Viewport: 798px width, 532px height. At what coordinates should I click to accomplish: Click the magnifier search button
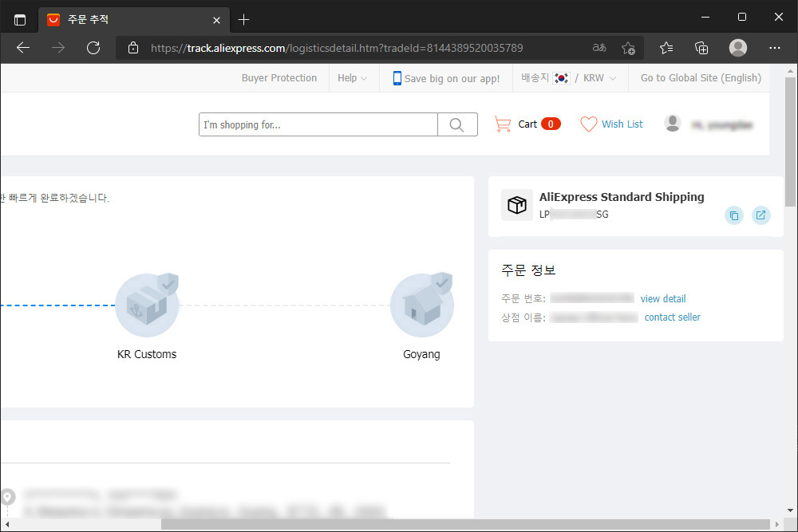tap(457, 124)
